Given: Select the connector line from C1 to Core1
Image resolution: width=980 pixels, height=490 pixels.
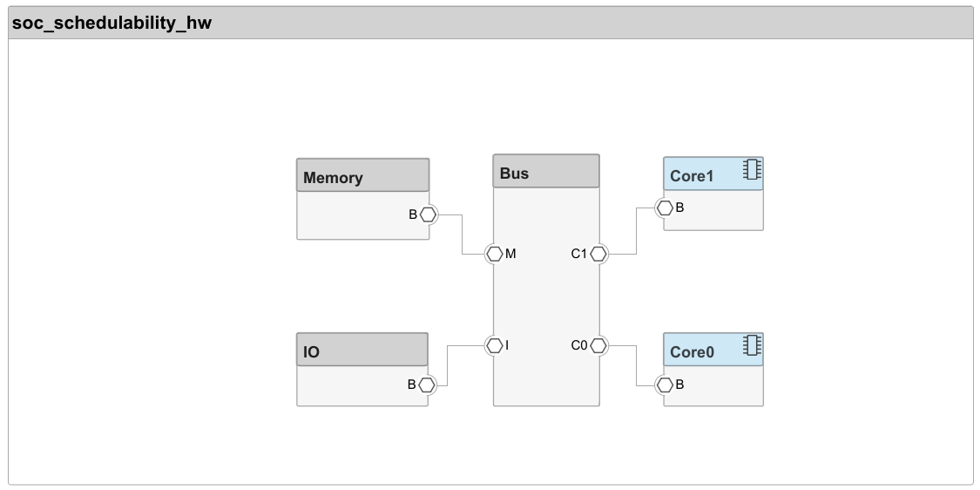Looking at the screenshot, I should (636, 231).
